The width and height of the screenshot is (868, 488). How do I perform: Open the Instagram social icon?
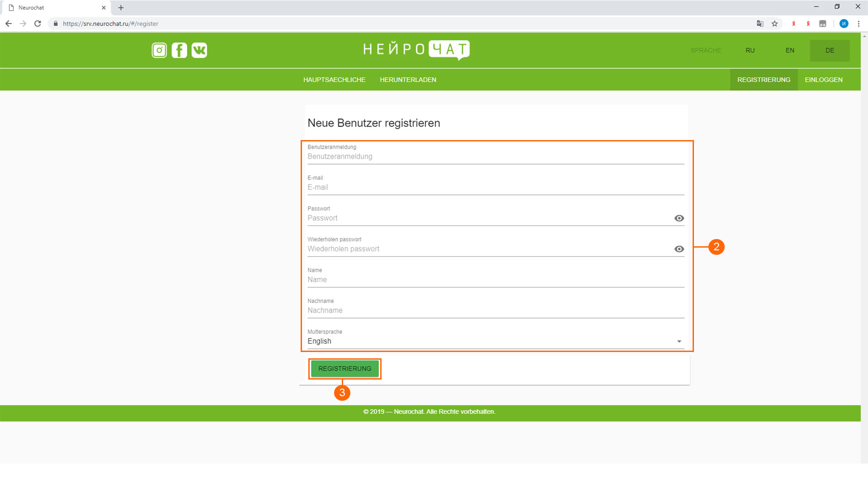[x=159, y=50]
